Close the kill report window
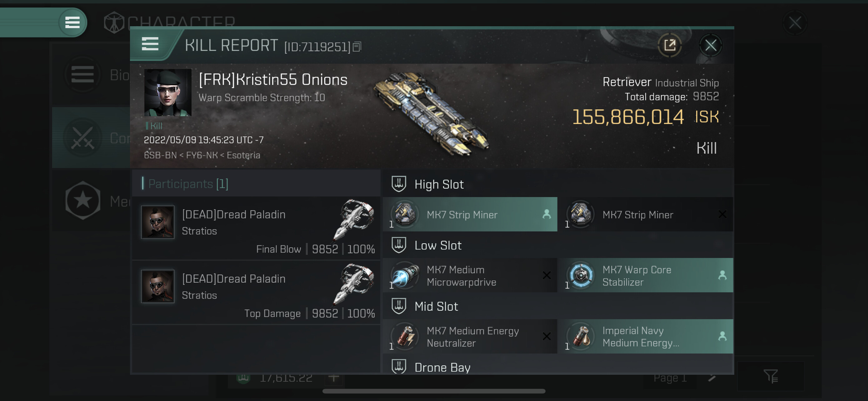Image resolution: width=868 pixels, height=401 pixels. (x=710, y=45)
